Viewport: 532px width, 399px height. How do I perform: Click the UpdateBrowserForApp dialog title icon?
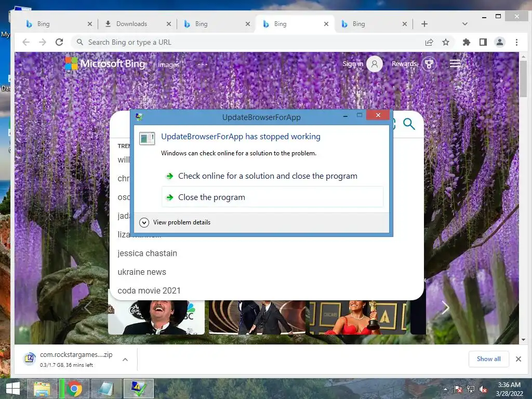click(139, 117)
